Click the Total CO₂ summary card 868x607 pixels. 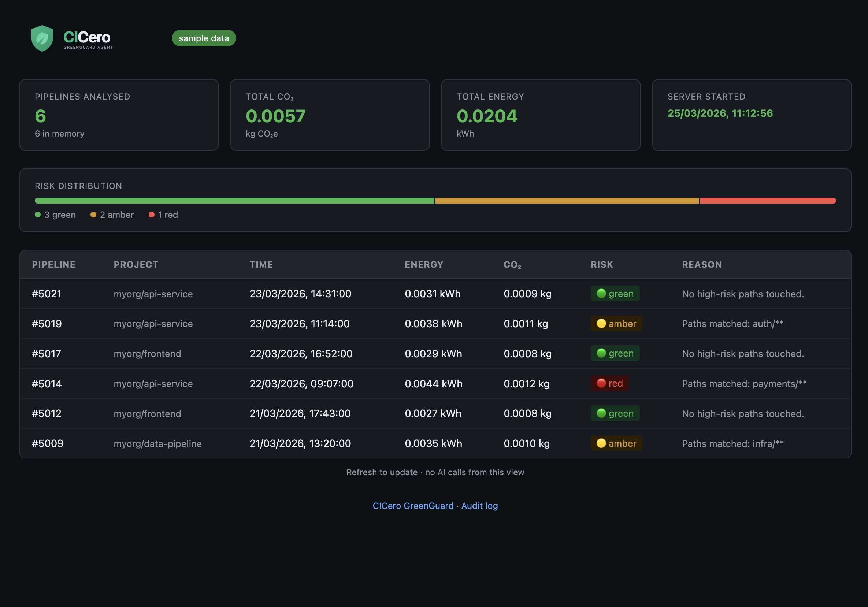[330, 115]
